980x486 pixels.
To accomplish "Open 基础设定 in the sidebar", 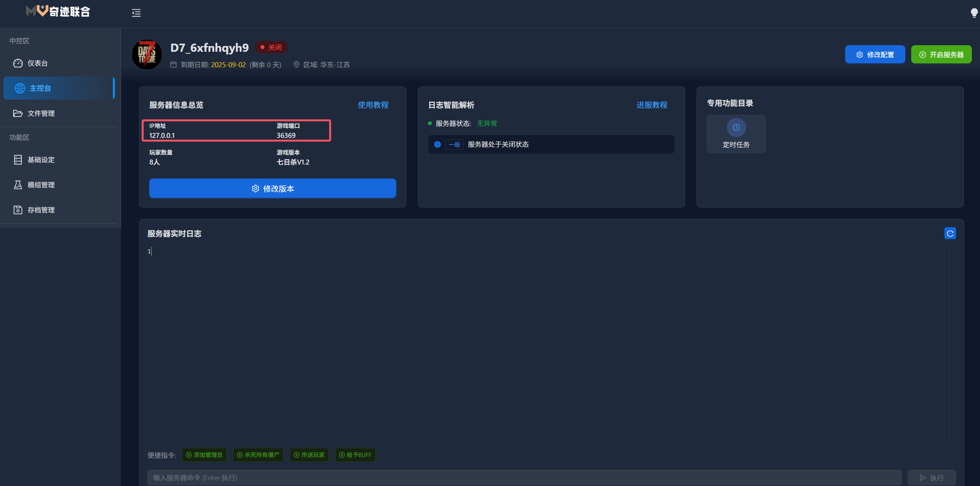I will tap(59, 160).
